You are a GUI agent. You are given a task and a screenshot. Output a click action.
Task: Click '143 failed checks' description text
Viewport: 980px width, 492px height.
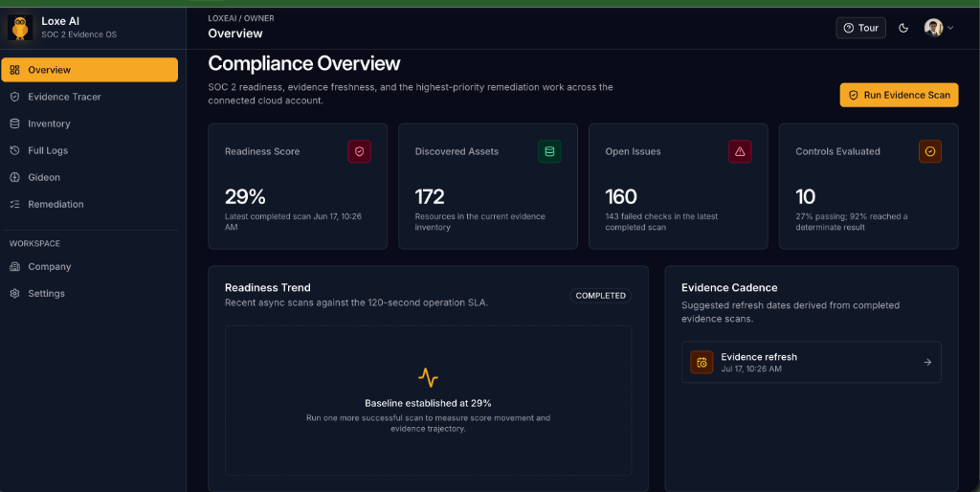(x=661, y=222)
